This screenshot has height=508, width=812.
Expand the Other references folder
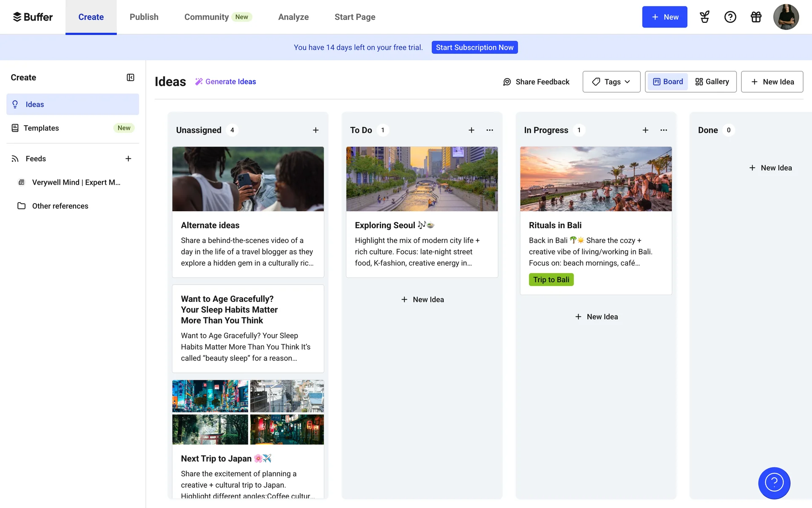coord(60,206)
